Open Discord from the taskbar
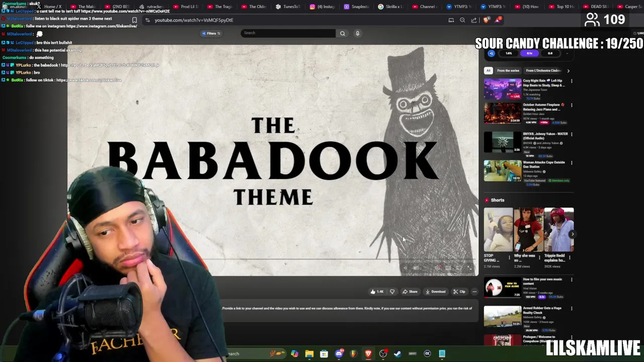The image size is (644, 362). (x=339, y=354)
